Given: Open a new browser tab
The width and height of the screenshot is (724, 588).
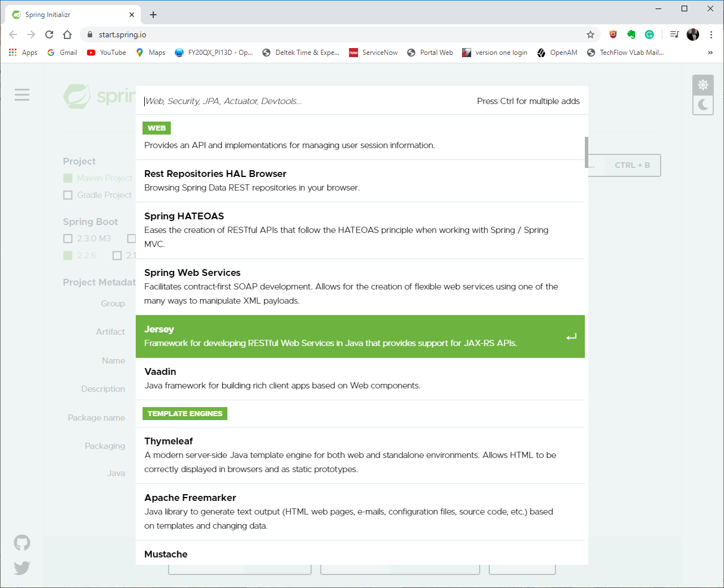Looking at the screenshot, I should click(x=153, y=15).
